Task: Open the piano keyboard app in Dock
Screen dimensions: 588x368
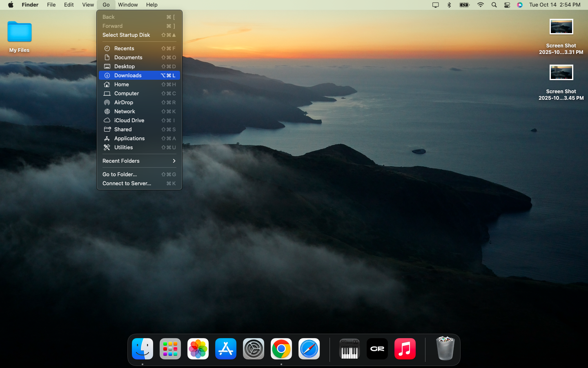Action: pyautogui.click(x=349, y=349)
